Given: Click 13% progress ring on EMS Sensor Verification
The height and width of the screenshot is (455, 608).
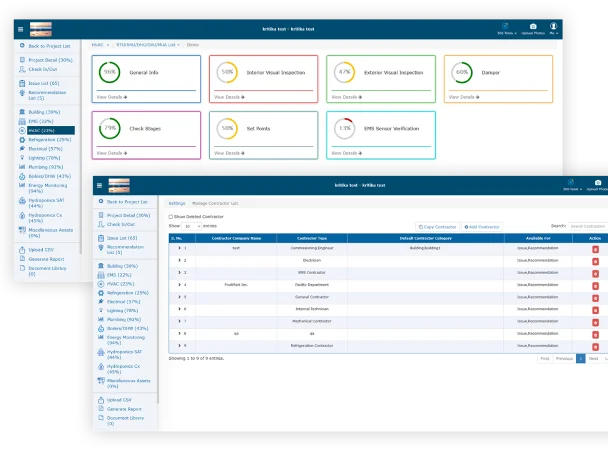Looking at the screenshot, I should (344, 128).
